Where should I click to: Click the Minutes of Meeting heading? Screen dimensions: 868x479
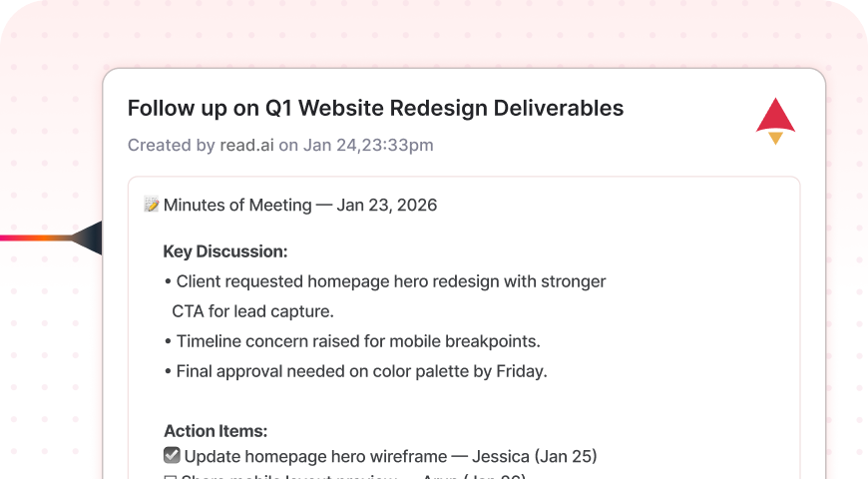(x=237, y=205)
